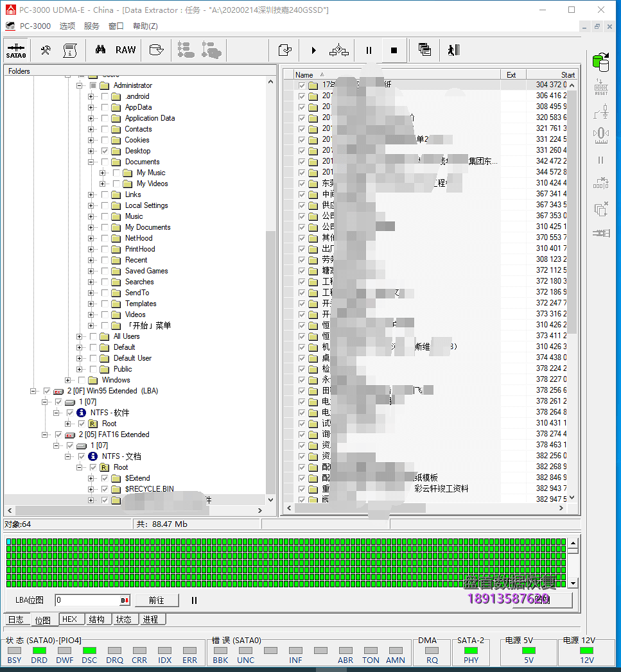This screenshot has width=621, height=672.
Task: Open the tools (hammer and wrench) utility icon
Action: point(46,51)
